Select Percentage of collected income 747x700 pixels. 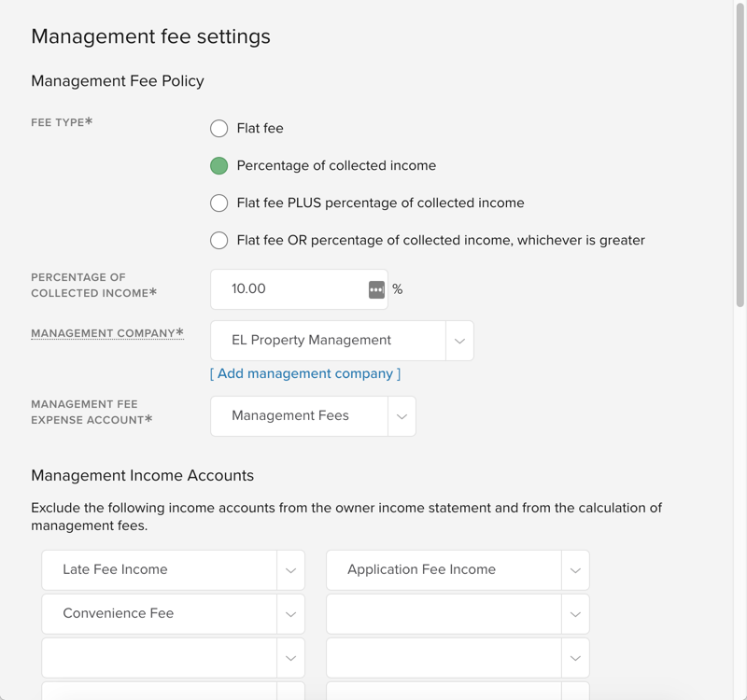218,165
